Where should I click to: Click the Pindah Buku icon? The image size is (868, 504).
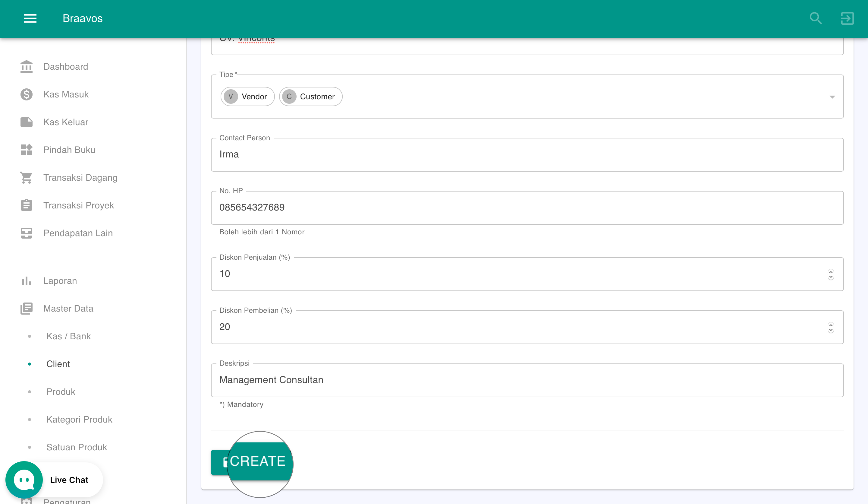[26, 150]
